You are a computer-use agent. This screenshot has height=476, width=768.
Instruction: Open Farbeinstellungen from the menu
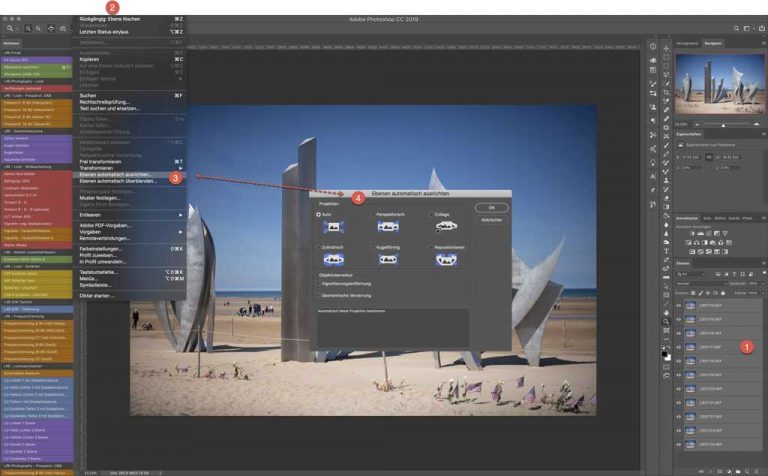tap(129, 249)
